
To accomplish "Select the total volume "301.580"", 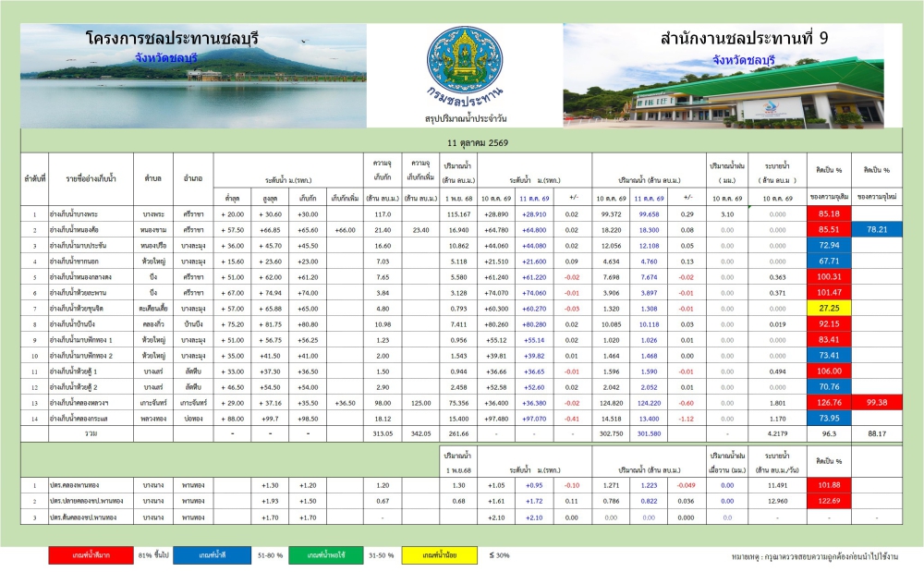I will [x=649, y=433].
